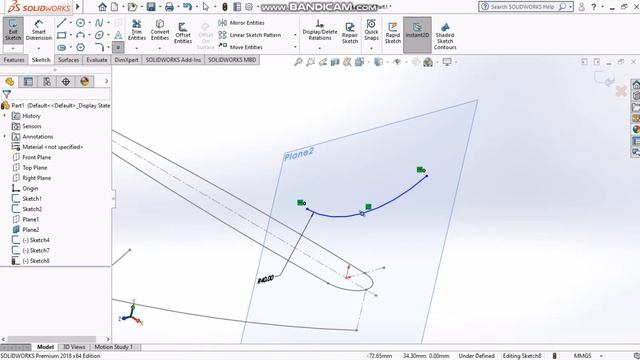Click Convert Entities

(x=160, y=30)
